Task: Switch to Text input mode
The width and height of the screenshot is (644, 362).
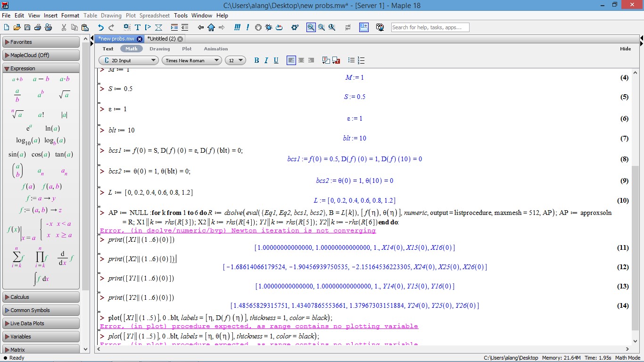Action: [108, 49]
